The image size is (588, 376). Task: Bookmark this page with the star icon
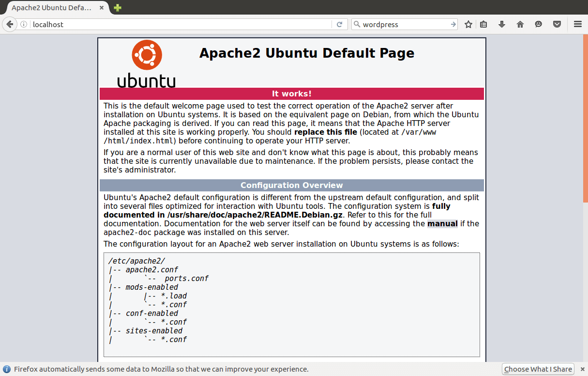[x=468, y=24]
